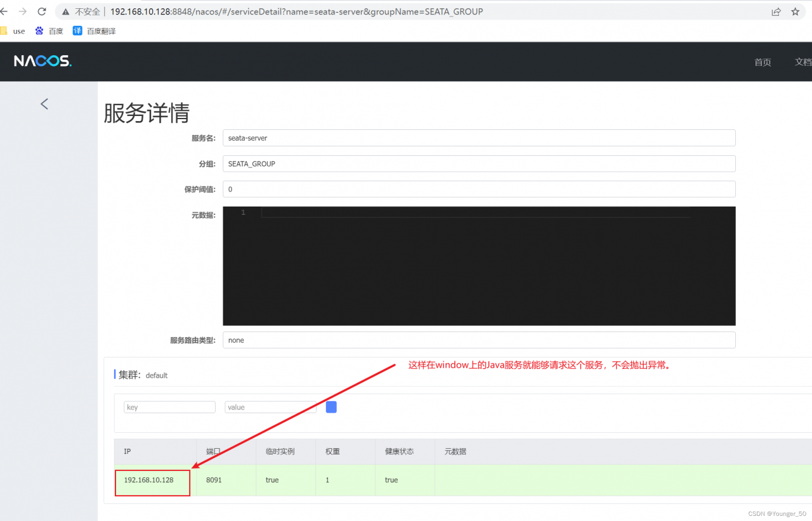Click the value filter input
812x521 pixels.
[x=270, y=407]
